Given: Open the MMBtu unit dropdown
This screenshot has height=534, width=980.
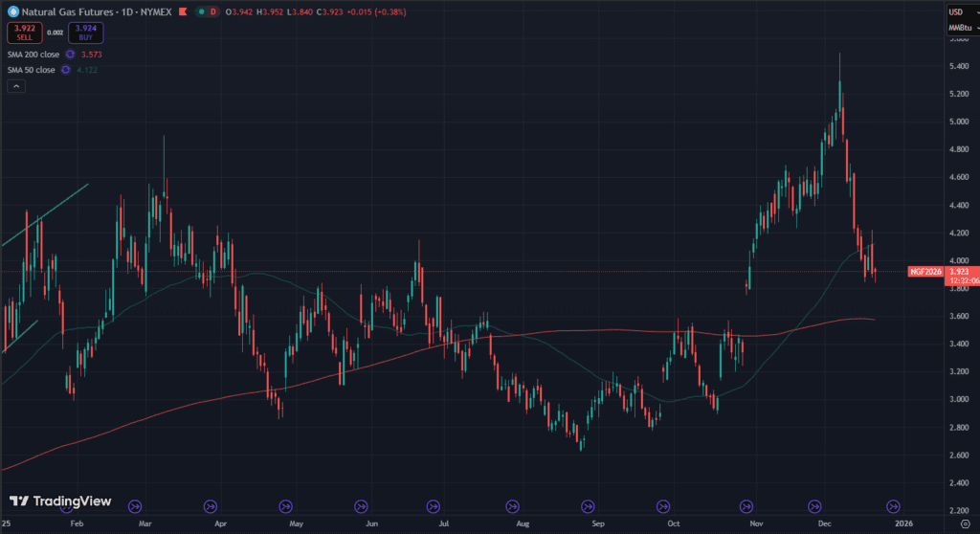Looking at the screenshot, I should coord(960,27).
